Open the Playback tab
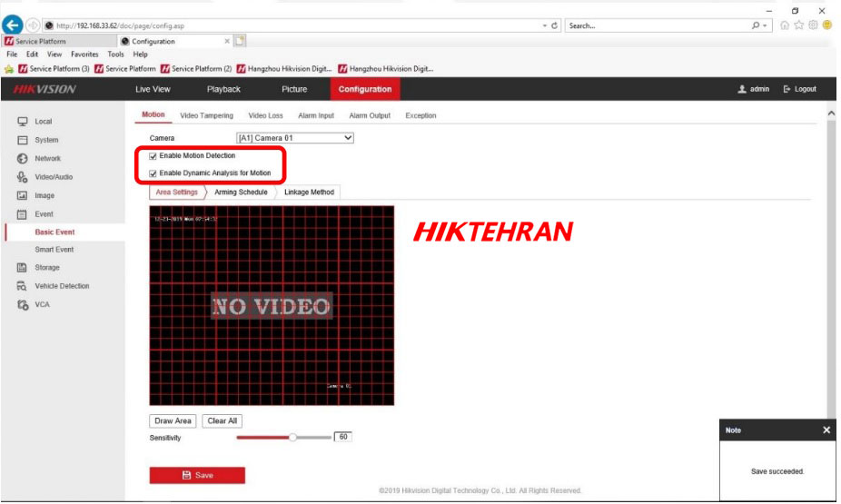This screenshot has height=504, width=841. (x=223, y=89)
